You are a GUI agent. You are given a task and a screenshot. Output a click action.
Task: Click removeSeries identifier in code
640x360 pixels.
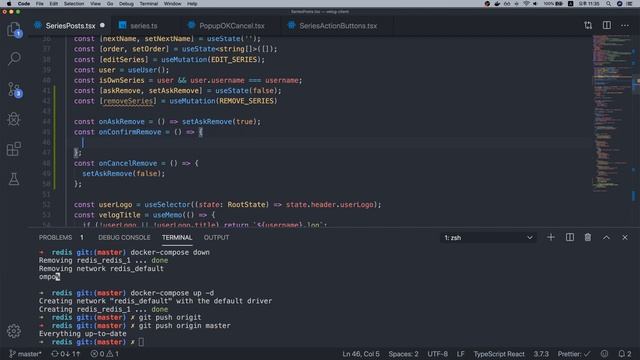pos(127,101)
